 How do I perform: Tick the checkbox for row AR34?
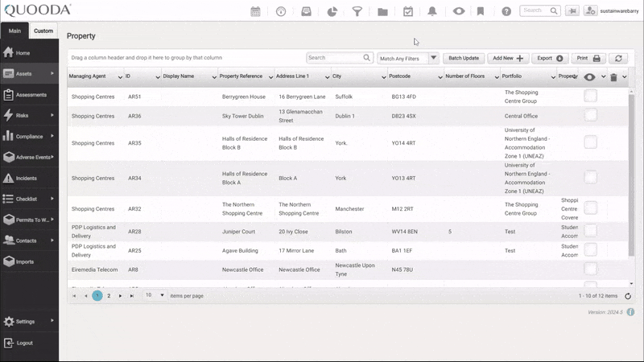(590, 177)
